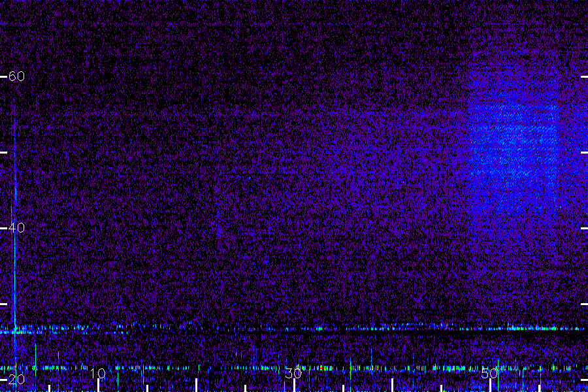Click the "20" vertical axis label
588x392 pixels.
pos(16,379)
